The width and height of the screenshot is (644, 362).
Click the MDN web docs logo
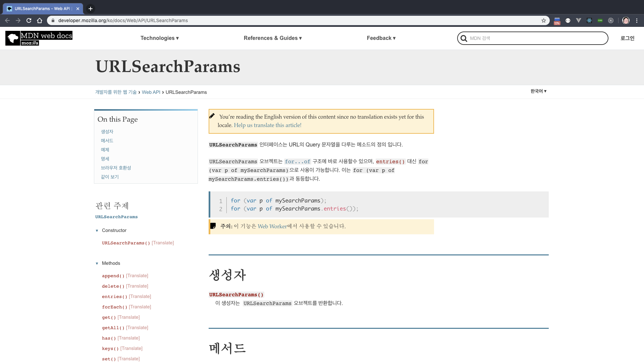[x=39, y=38]
